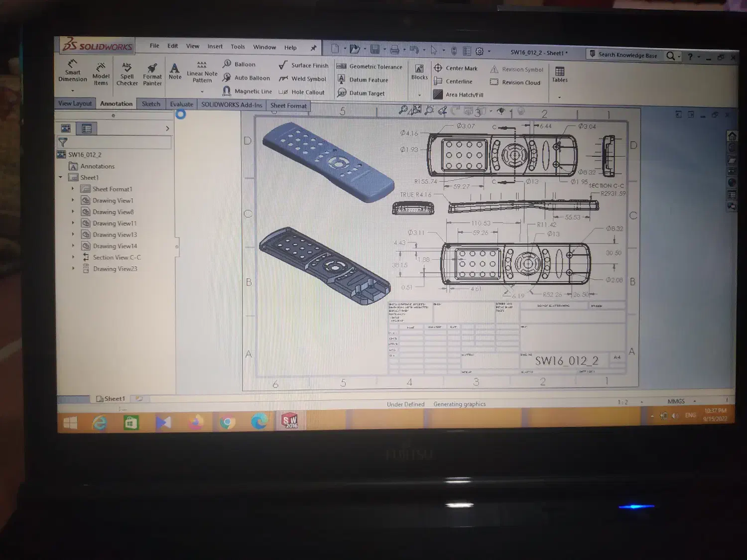
Task: Click the Search Knowledge Base field
Action: coord(627,55)
